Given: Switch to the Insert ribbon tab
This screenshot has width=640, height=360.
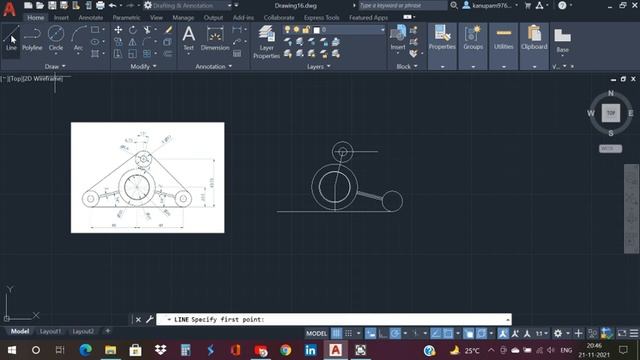Looking at the screenshot, I should (x=61, y=18).
